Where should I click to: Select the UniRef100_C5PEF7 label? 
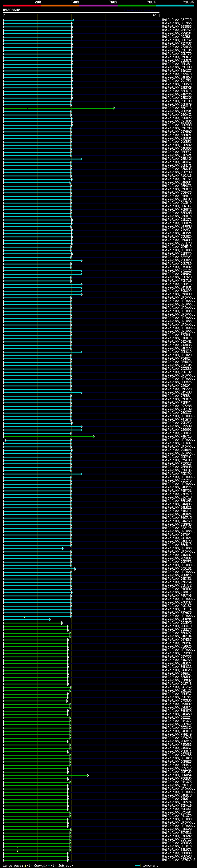pyautogui.click(x=177, y=151)
